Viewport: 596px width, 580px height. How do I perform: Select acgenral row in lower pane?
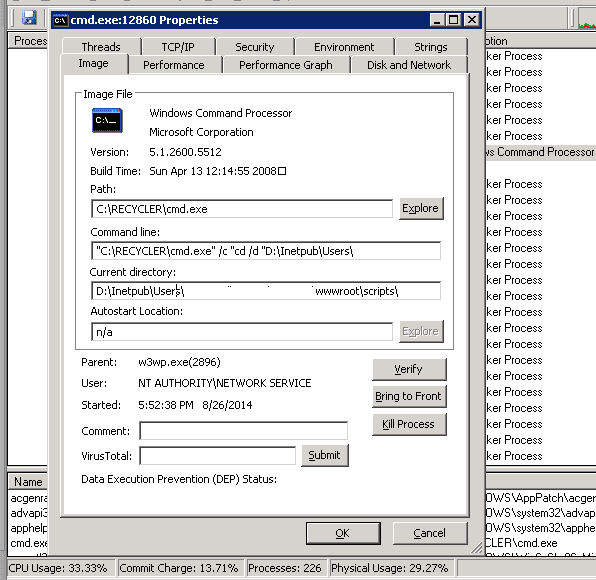point(29,498)
